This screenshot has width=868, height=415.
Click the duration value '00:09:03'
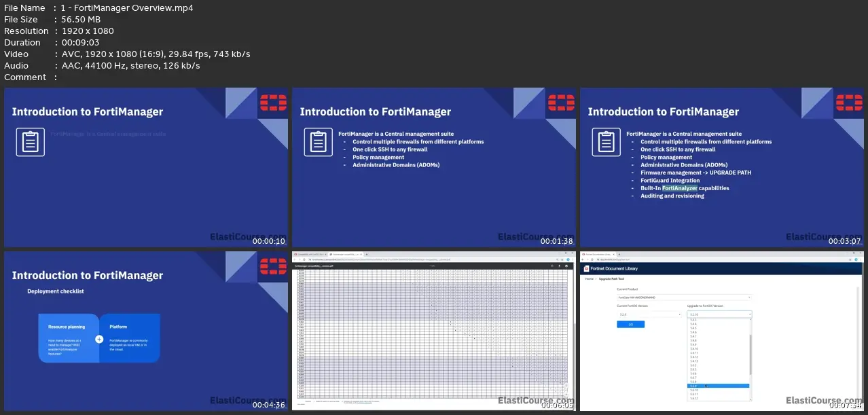(x=80, y=43)
